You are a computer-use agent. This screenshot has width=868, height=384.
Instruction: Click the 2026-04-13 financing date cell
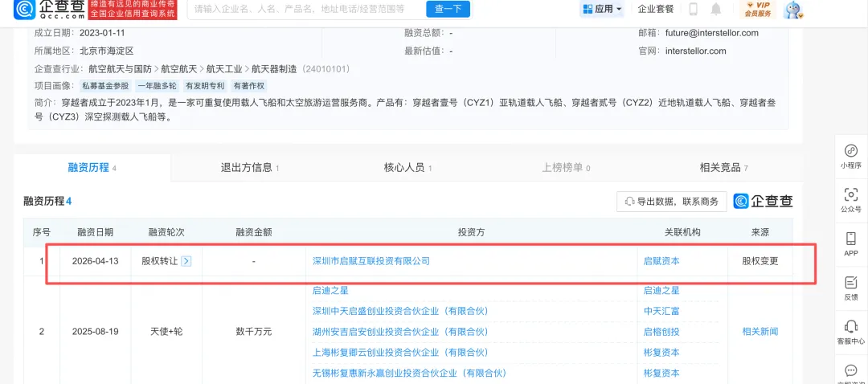click(95, 261)
